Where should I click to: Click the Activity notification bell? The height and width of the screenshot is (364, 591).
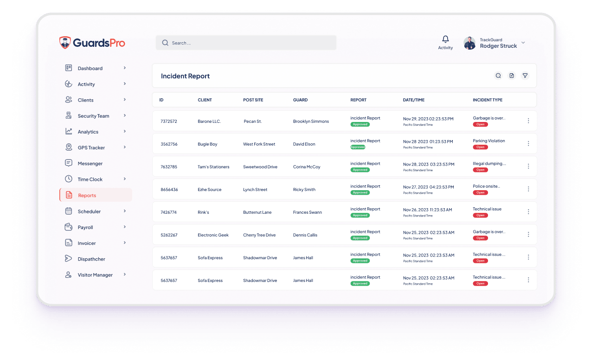point(445,39)
